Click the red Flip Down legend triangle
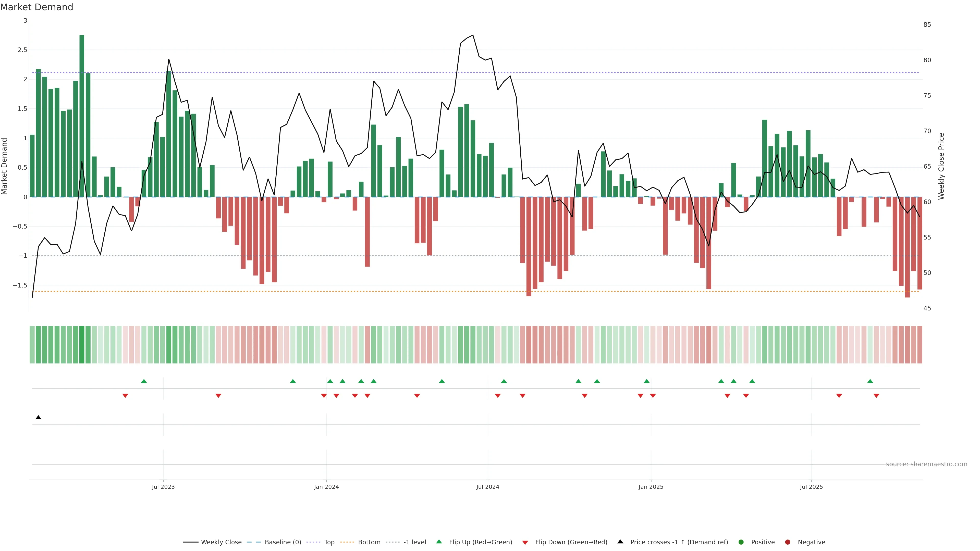 tap(525, 543)
